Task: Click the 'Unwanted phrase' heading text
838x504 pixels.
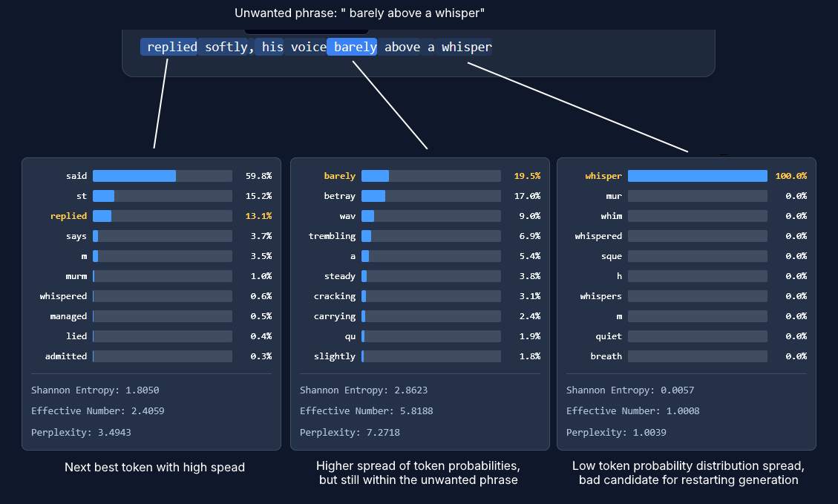Action: (360, 13)
